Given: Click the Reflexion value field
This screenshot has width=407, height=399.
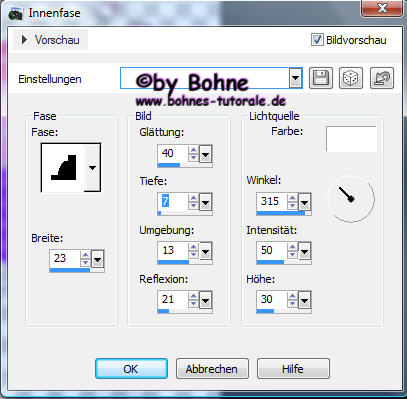Looking at the screenshot, I should point(173,300).
